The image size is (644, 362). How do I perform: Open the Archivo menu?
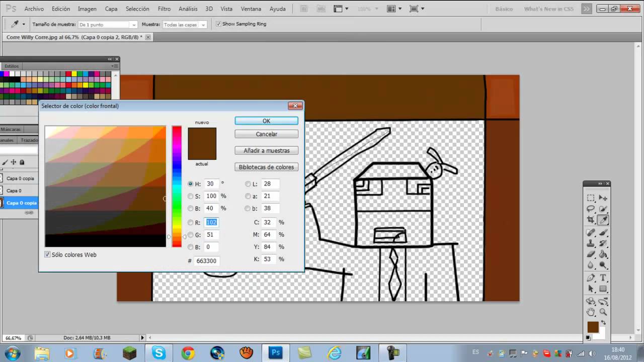(x=34, y=9)
